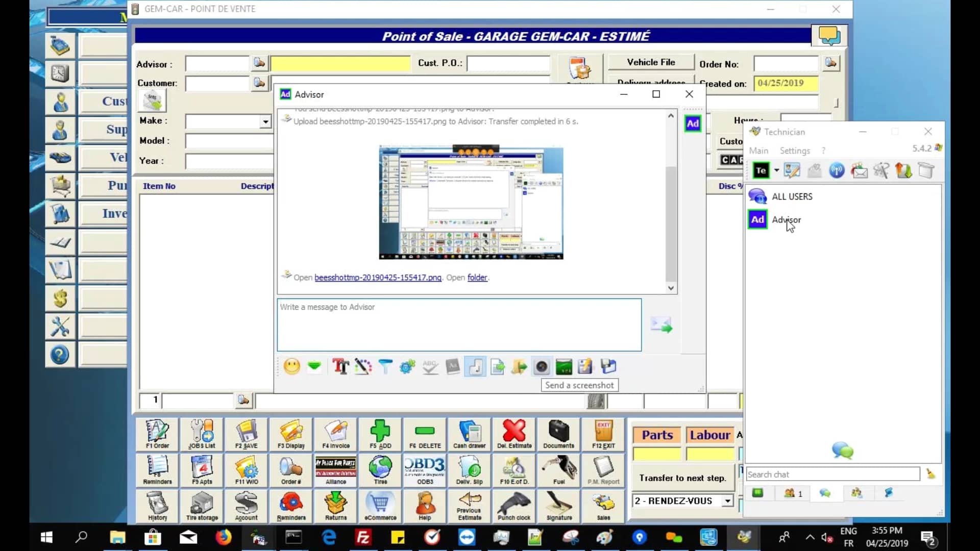Open the Settings menu in Technician window

(x=794, y=151)
